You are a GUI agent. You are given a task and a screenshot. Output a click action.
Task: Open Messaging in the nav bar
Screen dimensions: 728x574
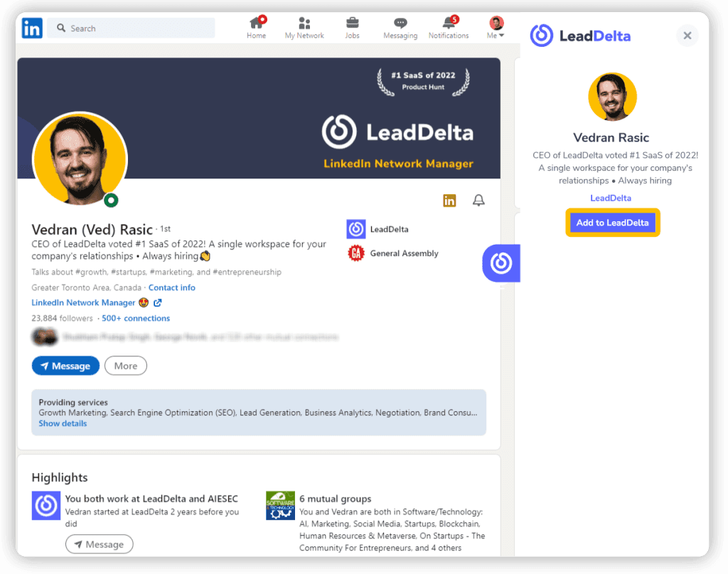tap(400, 28)
